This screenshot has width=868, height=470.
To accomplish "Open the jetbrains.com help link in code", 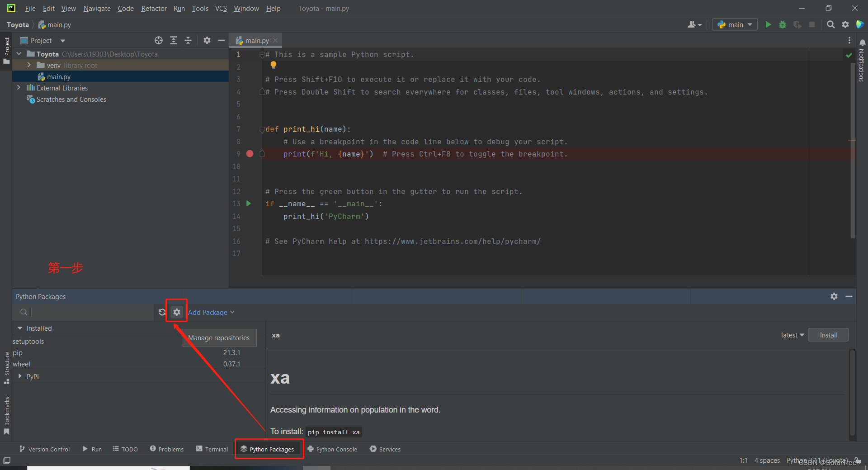I will (453, 241).
